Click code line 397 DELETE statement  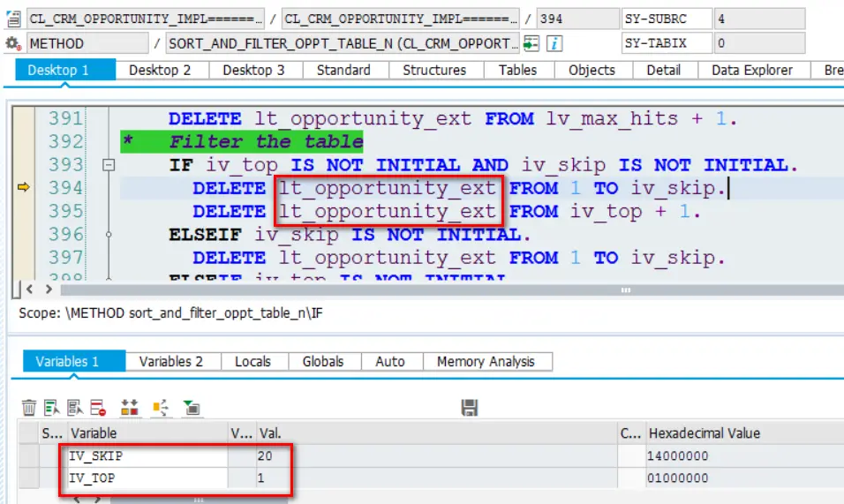click(x=459, y=258)
